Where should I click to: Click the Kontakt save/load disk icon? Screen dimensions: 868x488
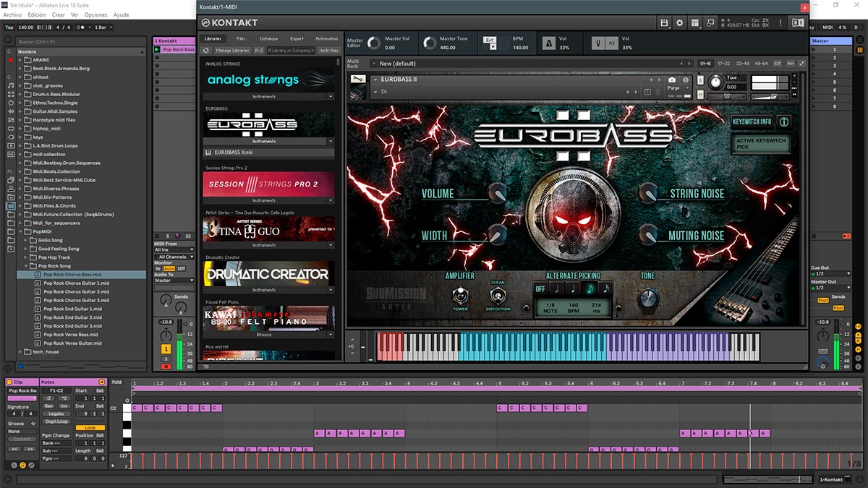point(664,23)
